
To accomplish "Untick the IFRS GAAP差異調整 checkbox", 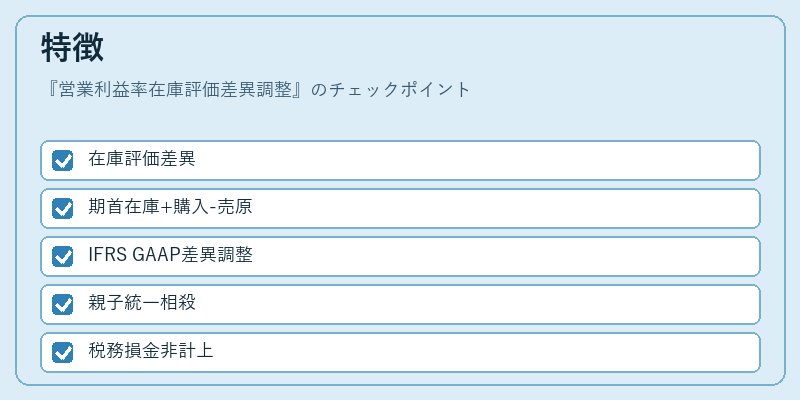I will (x=63, y=256).
